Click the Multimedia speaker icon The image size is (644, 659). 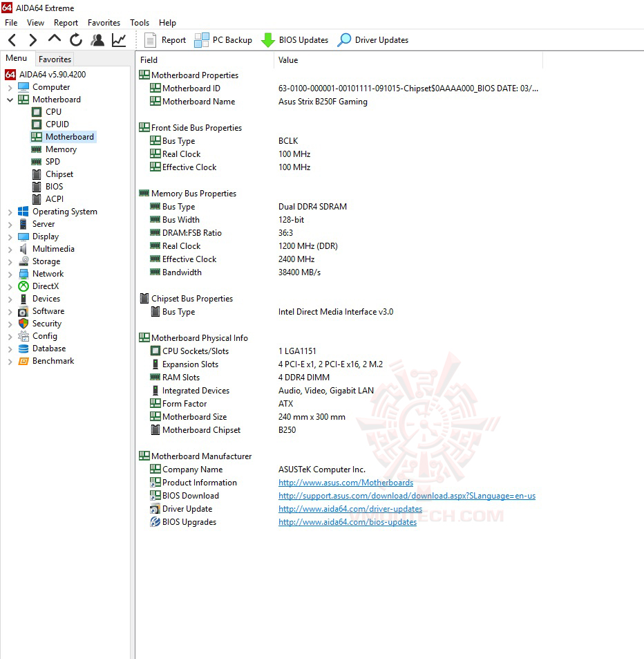(x=23, y=249)
